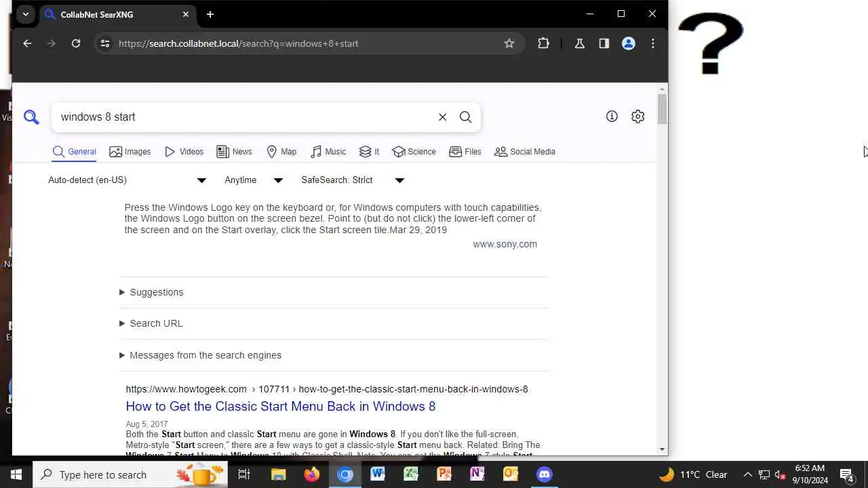Open the www.sony.com answer source link

[x=505, y=244]
